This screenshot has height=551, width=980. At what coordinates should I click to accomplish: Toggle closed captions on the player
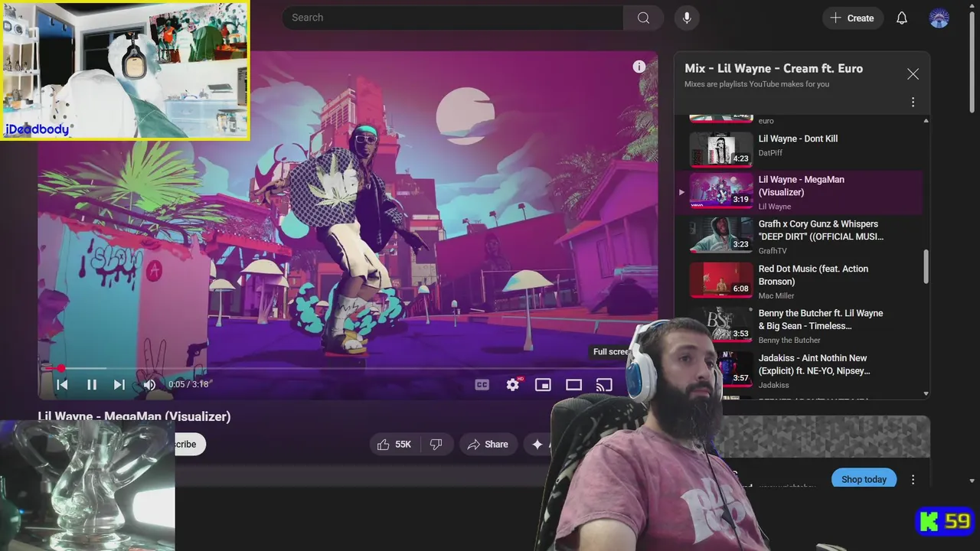(x=482, y=385)
